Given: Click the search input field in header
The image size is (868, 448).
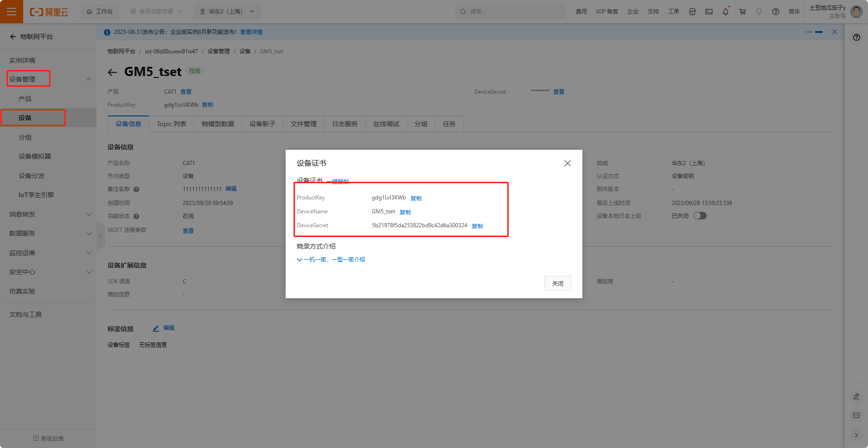Looking at the screenshot, I should tap(510, 12).
